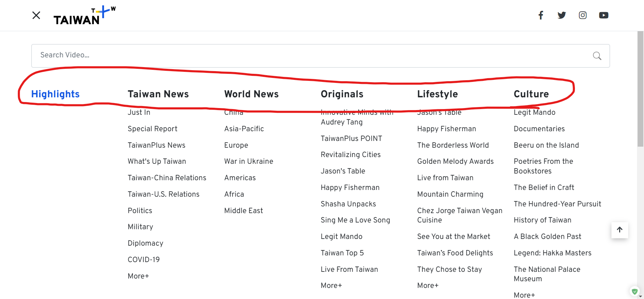This screenshot has height=299, width=644.
Task: Expand More+ under Taiwan News
Action: pyautogui.click(x=138, y=276)
